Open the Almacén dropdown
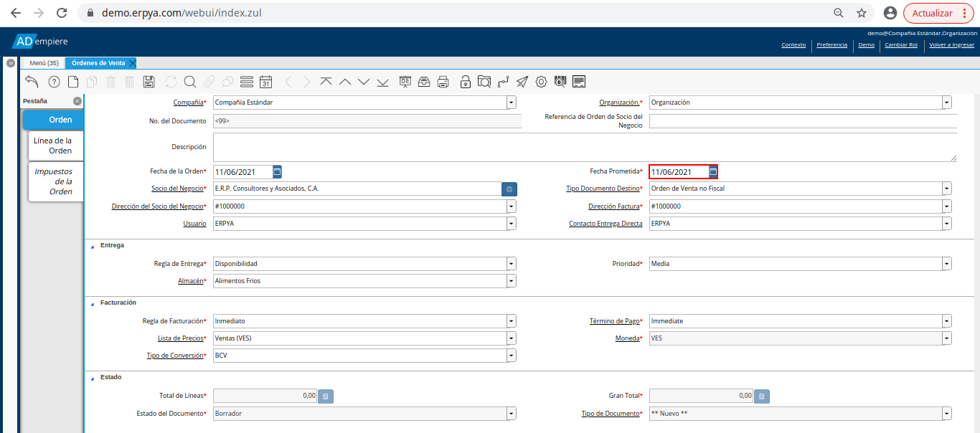 click(x=511, y=281)
